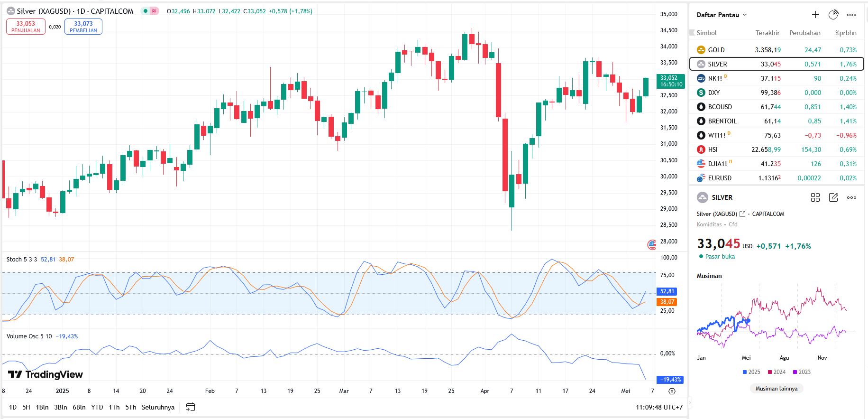Open the Daftar Pantau three-dot menu

851,15
